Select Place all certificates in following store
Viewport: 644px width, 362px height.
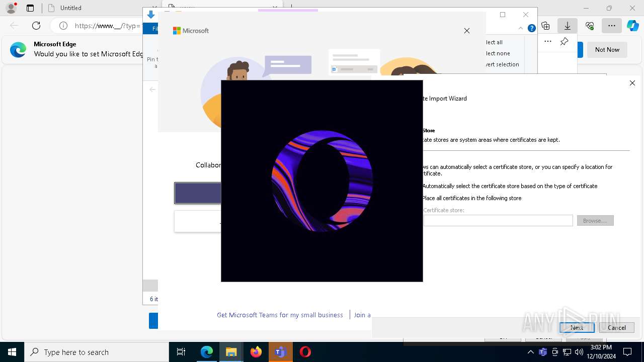pyautogui.click(x=471, y=198)
